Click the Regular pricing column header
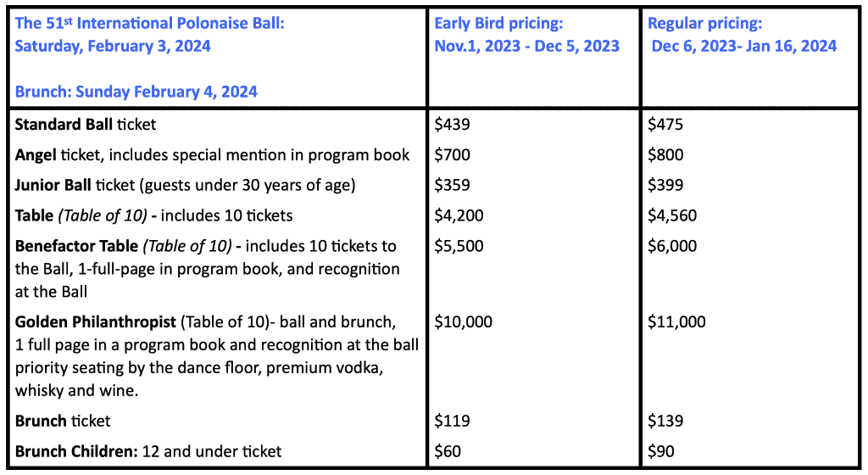 (x=743, y=34)
